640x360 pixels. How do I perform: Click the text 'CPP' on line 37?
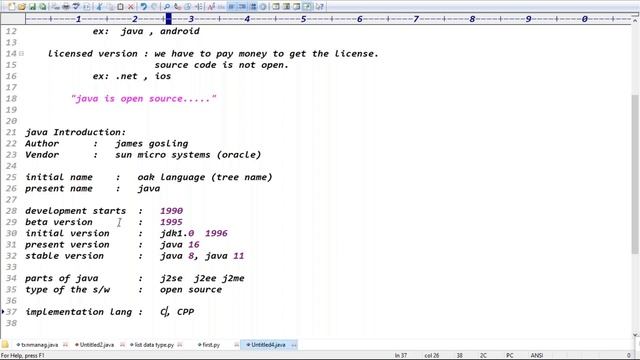click(186, 312)
